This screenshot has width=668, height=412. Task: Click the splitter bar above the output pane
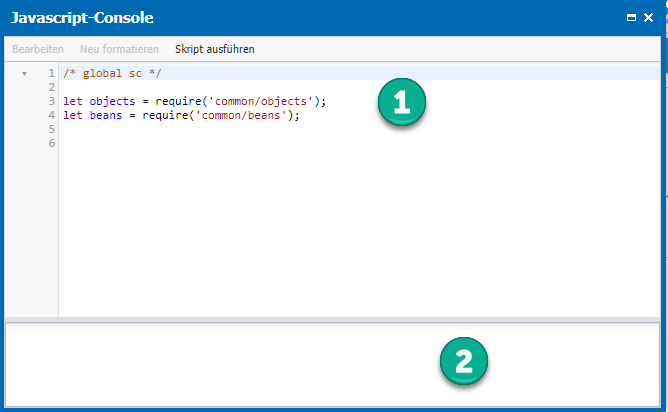[332, 320]
